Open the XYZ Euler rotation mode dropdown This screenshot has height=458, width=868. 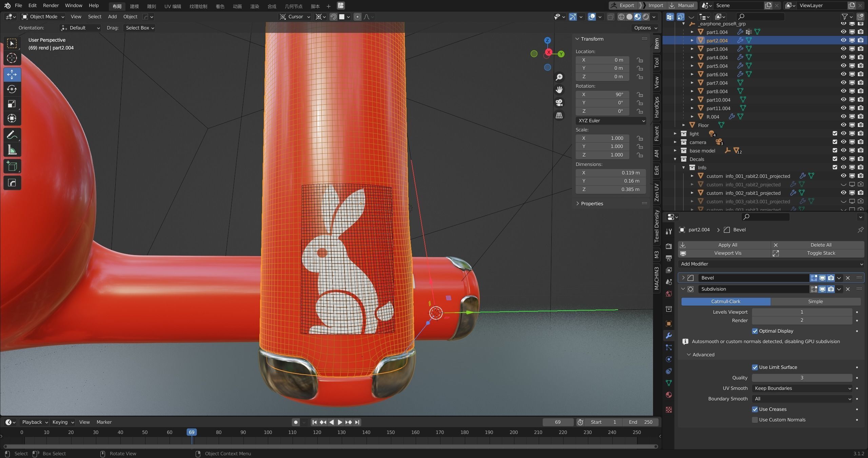611,121
